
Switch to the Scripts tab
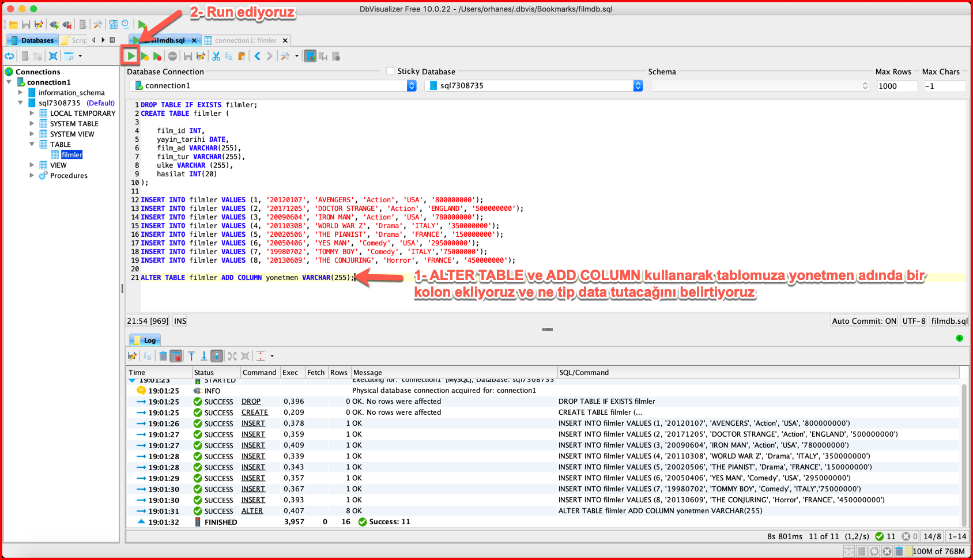[74, 40]
